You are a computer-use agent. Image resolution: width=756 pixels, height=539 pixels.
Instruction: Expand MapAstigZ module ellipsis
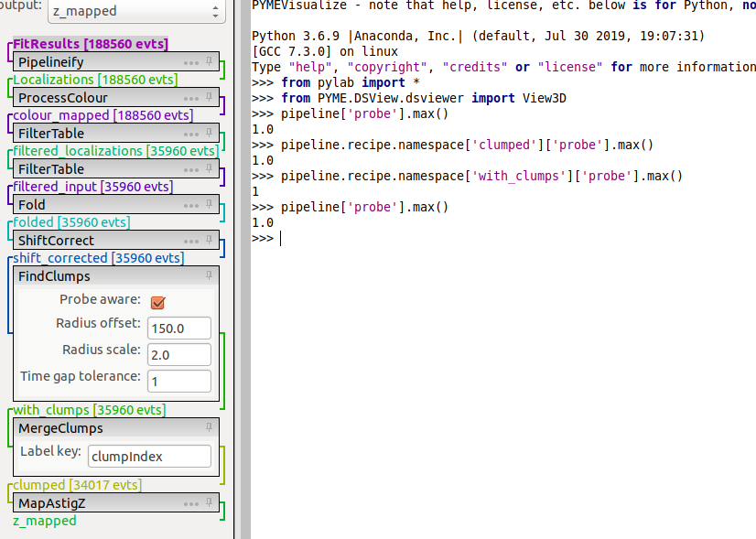coord(191,504)
